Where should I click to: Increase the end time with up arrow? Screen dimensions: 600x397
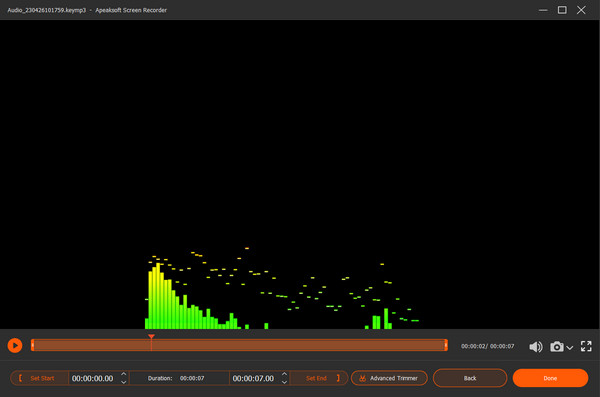pyautogui.click(x=284, y=374)
